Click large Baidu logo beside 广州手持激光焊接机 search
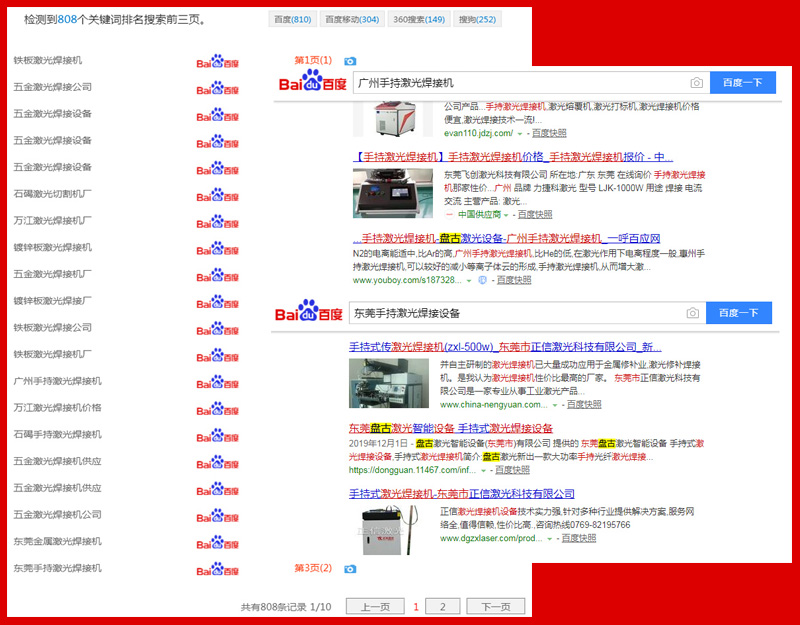The image size is (800, 625). 312,81
